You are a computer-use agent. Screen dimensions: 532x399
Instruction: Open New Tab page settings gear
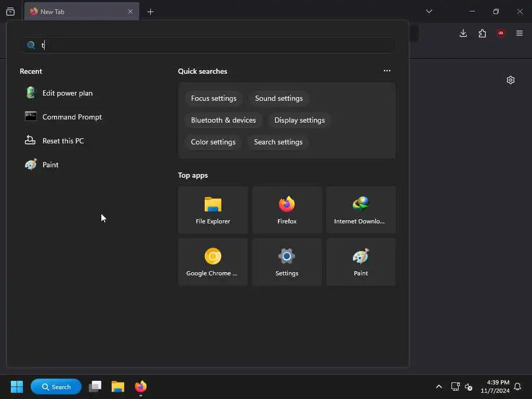click(x=511, y=80)
